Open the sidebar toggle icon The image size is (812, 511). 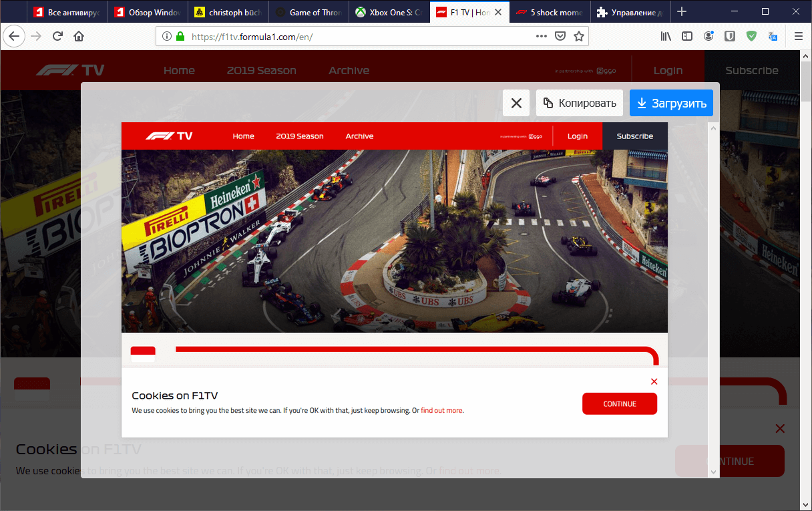click(687, 36)
